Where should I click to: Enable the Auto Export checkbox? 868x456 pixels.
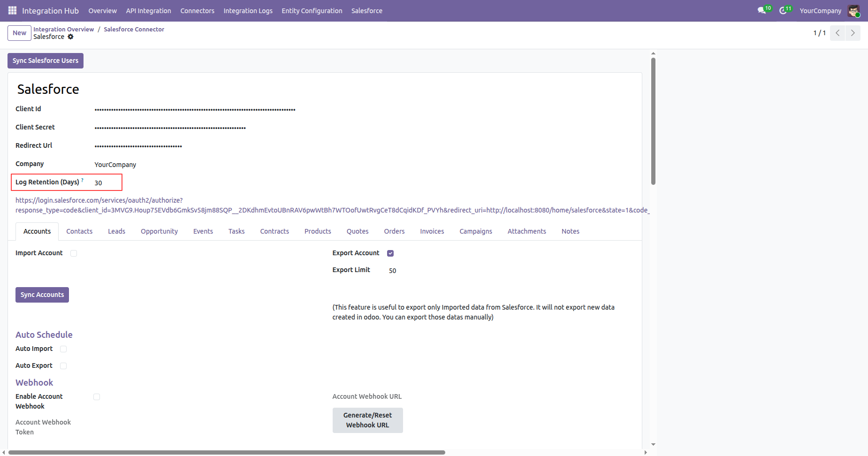[x=63, y=366]
